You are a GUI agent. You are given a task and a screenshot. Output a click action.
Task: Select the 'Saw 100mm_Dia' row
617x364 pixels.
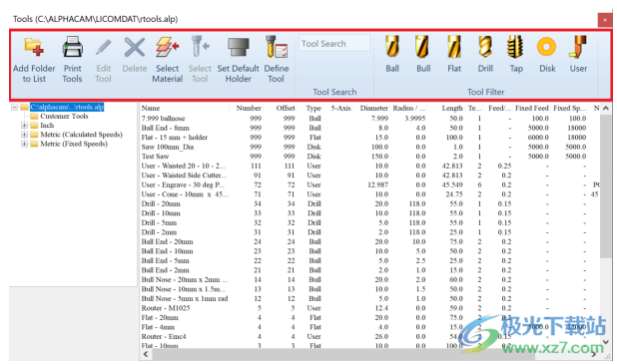369,147
